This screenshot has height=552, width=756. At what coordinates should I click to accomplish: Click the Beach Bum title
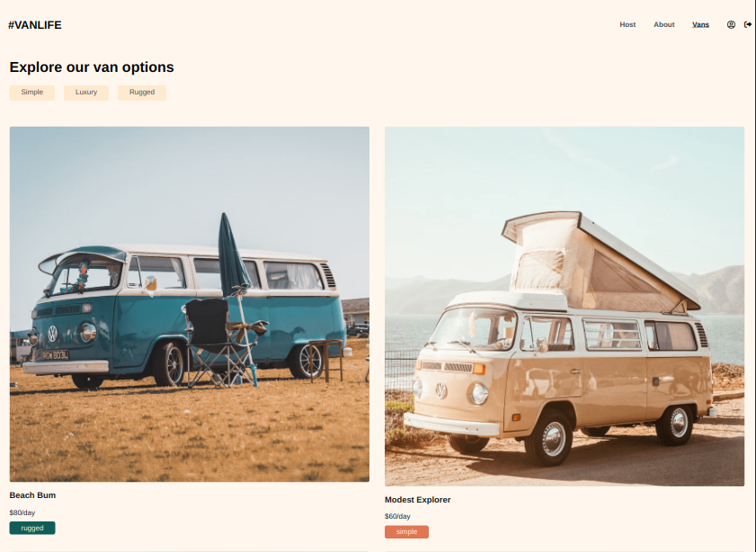[32, 495]
